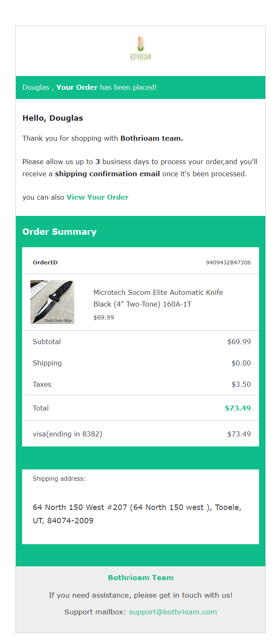Click the Total amount $73.49 in green
The height and width of the screenshot is (644, 277).
tap(238, 408)
